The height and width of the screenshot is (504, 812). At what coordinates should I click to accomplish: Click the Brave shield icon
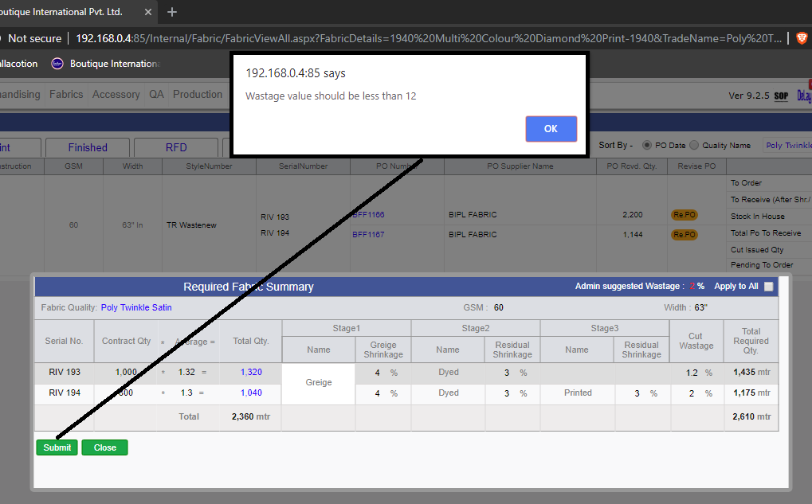tap(802, 38)
